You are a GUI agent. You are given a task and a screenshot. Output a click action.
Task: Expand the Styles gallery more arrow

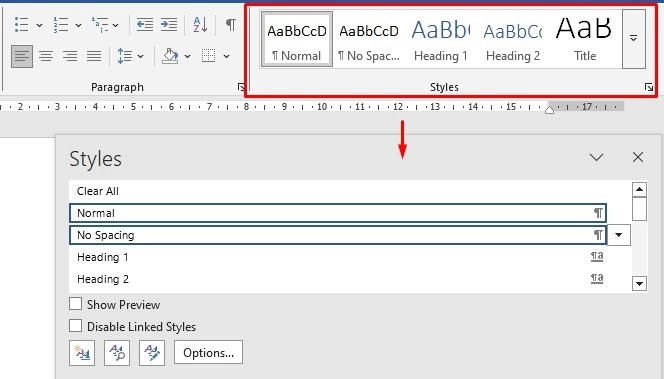(x=634, y=39)
